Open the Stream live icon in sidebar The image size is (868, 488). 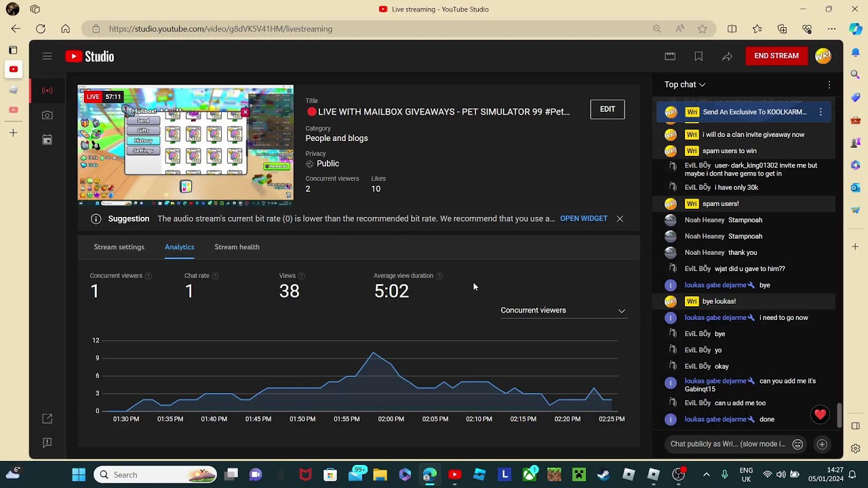[47, 90]
